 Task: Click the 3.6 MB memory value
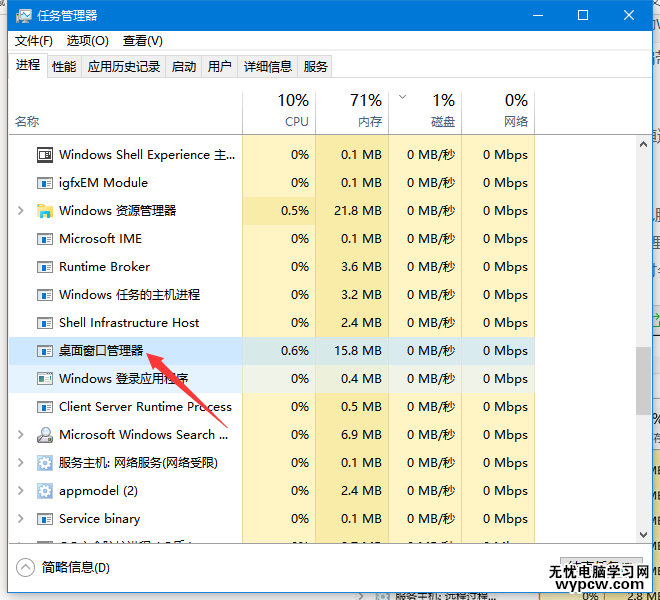point(361,267)
